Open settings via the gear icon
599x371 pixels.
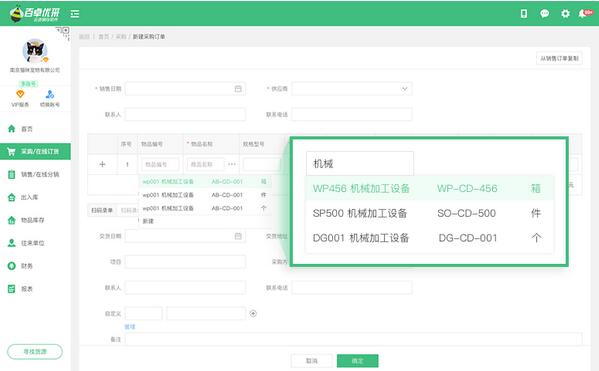(565, 14)
